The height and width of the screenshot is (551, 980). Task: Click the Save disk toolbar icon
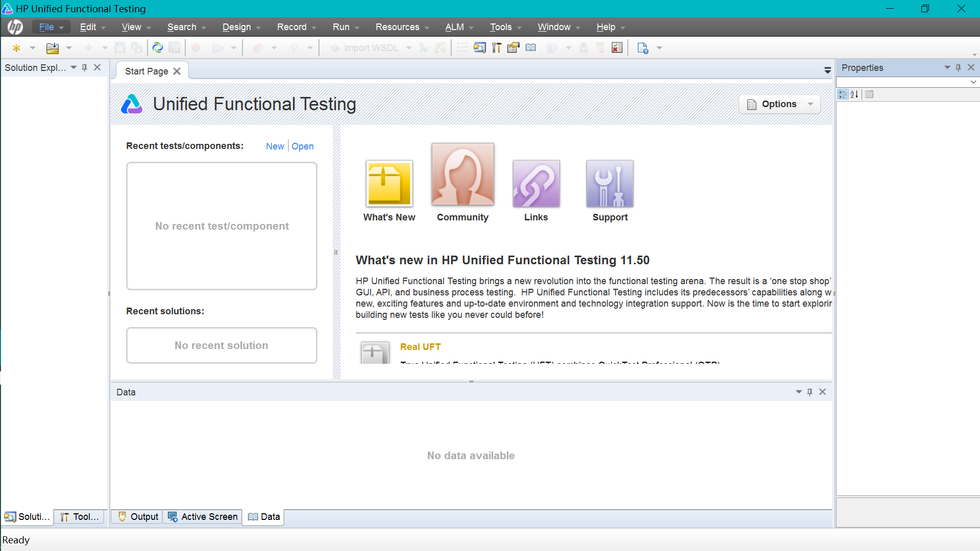click(x=120, y=48)
